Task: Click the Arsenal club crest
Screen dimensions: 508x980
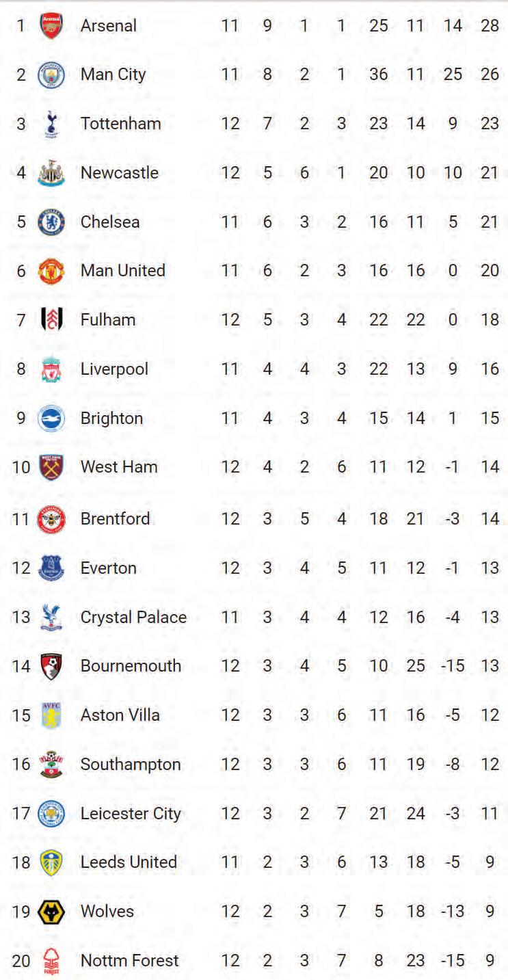Action: point(51,26)
